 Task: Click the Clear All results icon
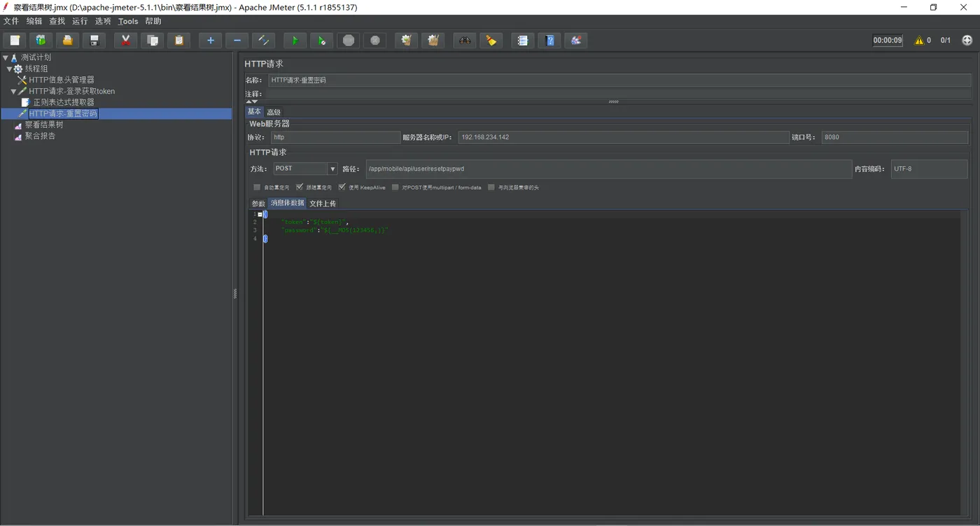coord(433,41)
